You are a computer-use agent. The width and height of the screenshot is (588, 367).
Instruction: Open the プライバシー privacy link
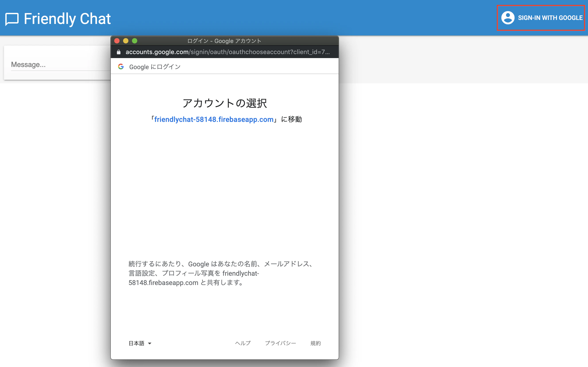pos(280,343)
